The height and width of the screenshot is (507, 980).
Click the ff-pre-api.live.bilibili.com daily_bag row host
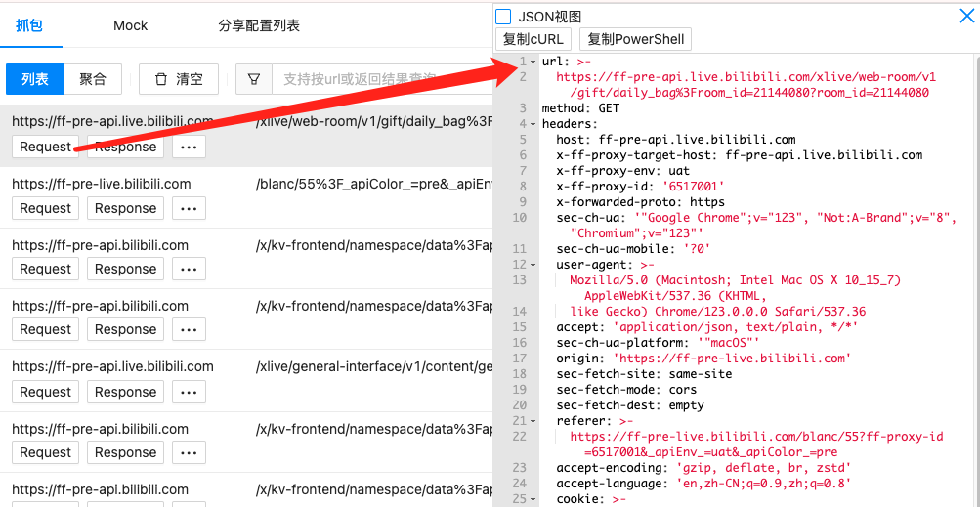point(112,121)
